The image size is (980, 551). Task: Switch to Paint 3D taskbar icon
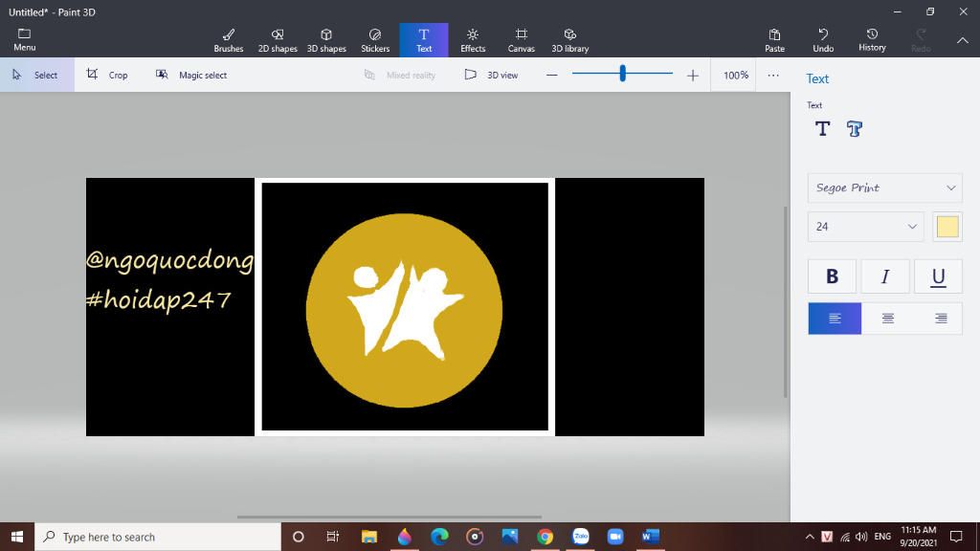pos(405,537)
